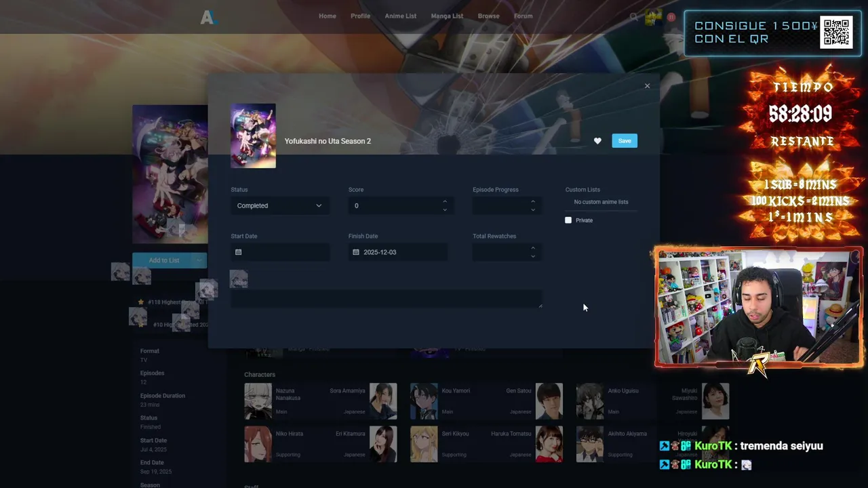Screen dimensions: 868x488
Task: Increase Score with the up arrow
Action: (445, 201)
